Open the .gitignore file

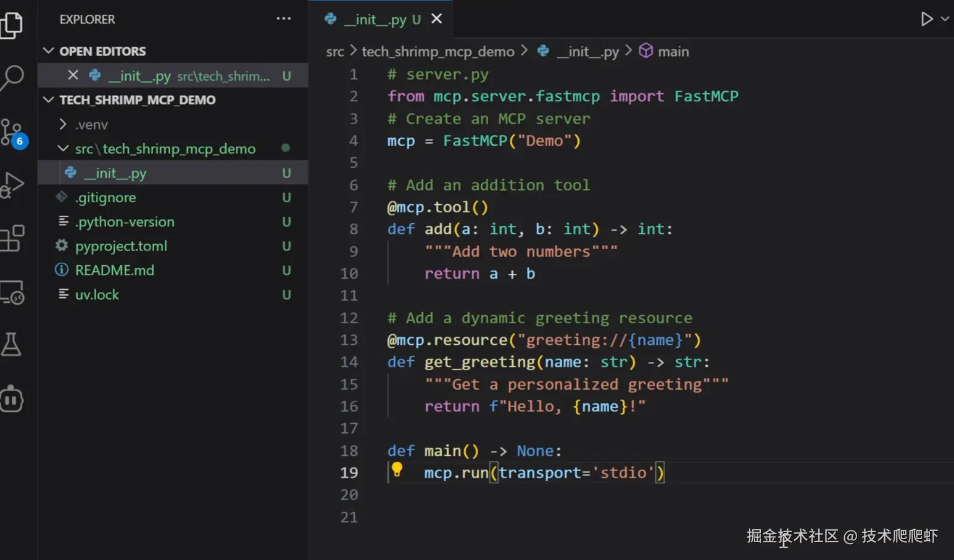point(173,197)
